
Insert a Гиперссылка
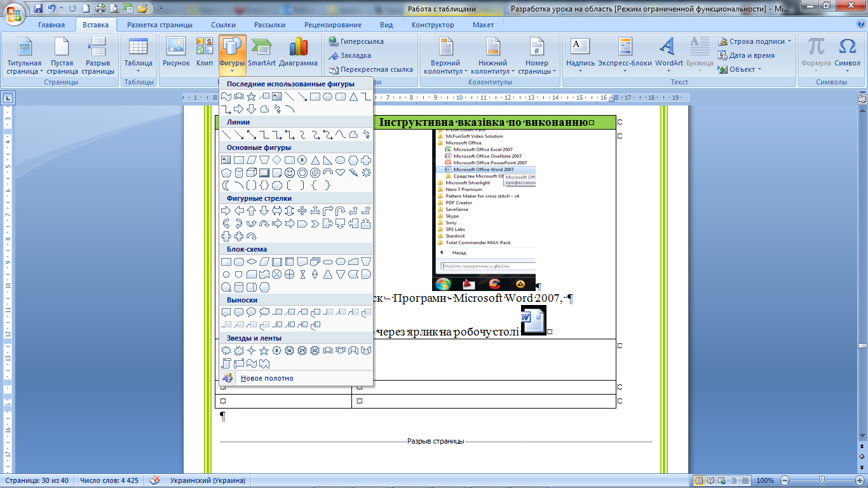point(356,41)
